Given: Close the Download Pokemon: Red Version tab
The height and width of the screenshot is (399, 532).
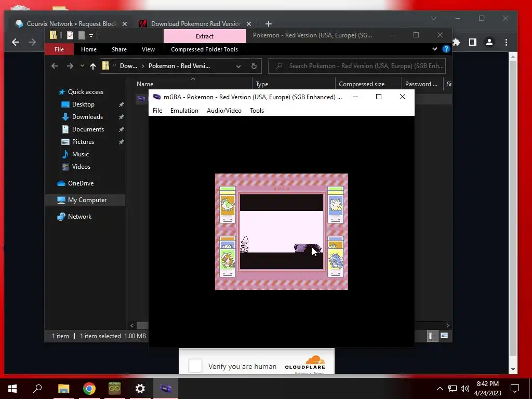Looking at the screenshot, I should coord(249,24).
